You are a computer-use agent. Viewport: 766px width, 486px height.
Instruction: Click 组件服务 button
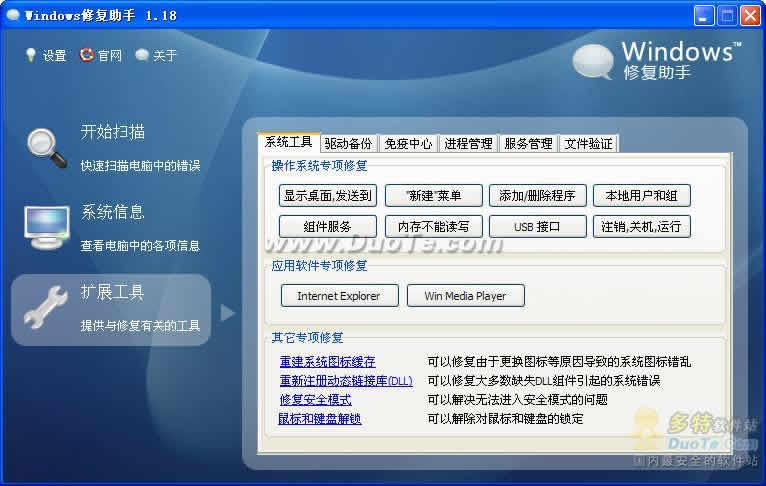(x=328, y=227)
